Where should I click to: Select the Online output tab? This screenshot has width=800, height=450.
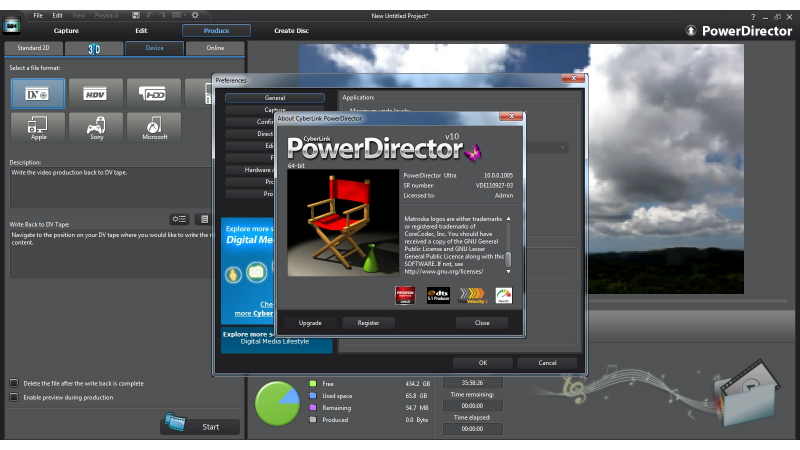click(215, 48)
